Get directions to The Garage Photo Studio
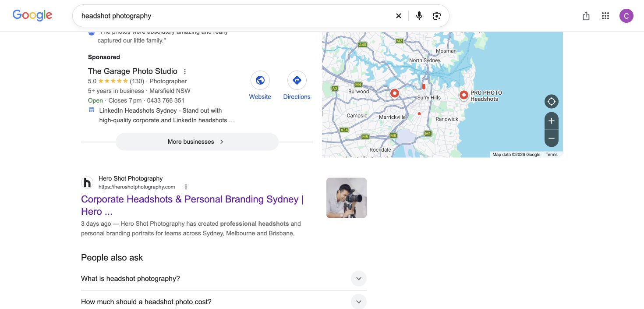 click(297, 80)
